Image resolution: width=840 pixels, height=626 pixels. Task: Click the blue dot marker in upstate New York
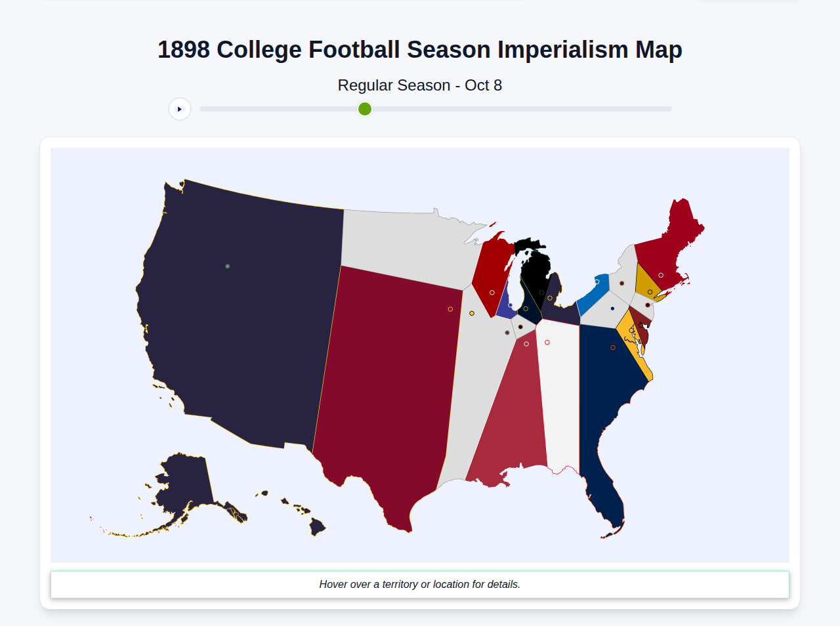612,308
